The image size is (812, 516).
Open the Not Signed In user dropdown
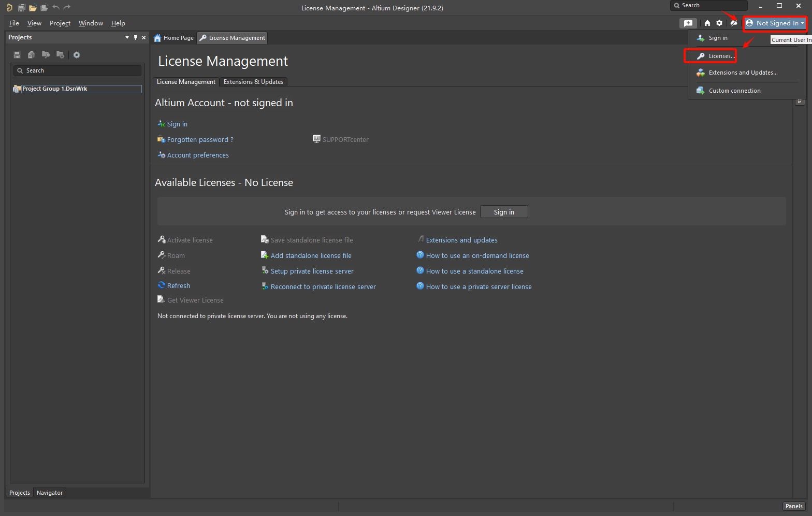pos(775,23)
